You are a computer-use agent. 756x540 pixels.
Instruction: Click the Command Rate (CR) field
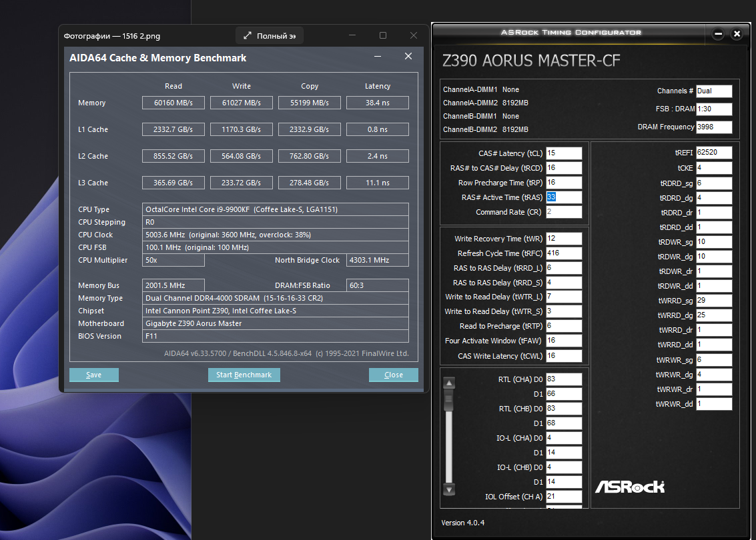pyautogui.click(x=564, y=212)
